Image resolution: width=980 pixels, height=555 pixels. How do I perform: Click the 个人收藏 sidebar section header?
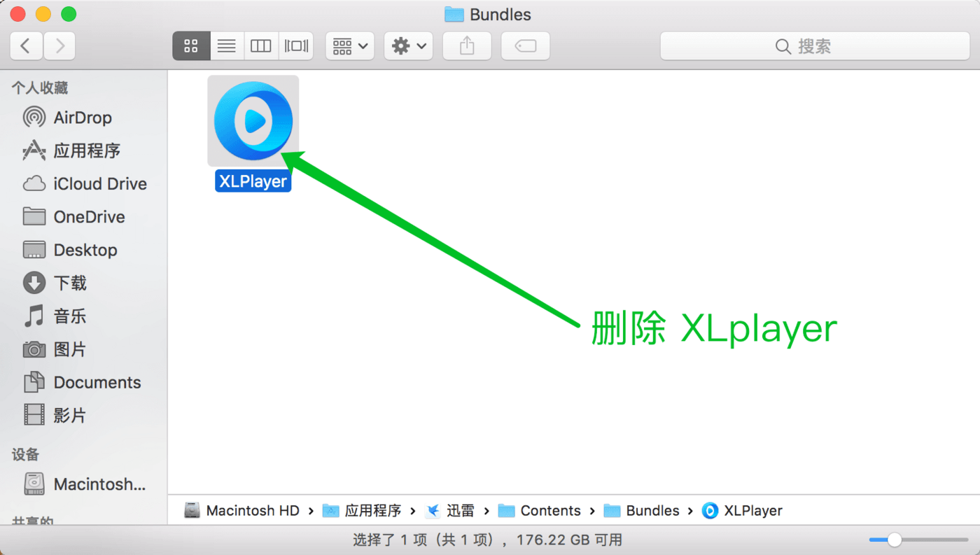(x=40, y=88)
